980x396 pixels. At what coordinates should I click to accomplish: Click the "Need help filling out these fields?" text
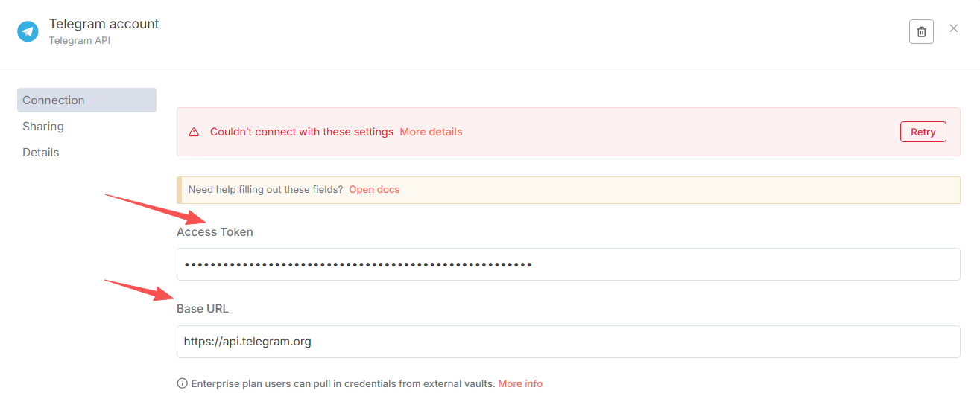tap(265, 190)
